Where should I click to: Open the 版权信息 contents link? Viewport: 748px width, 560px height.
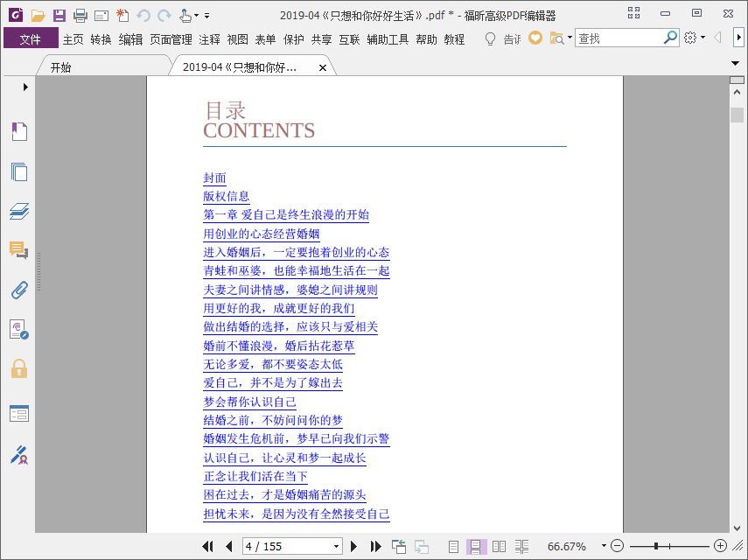[226, 197]
